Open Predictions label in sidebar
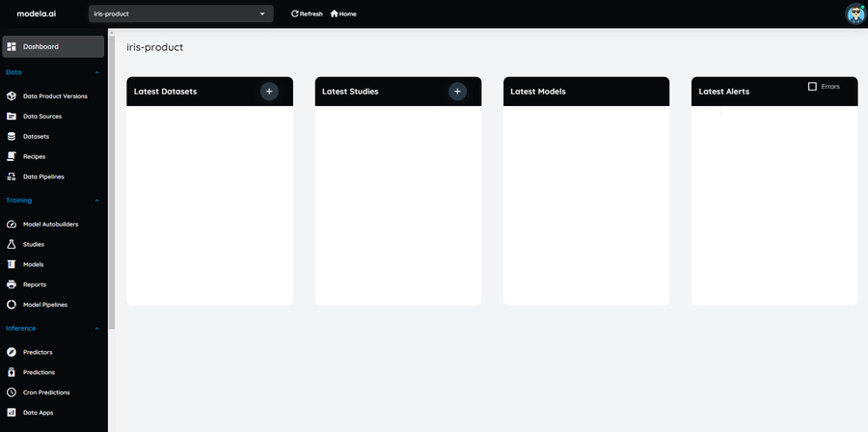The width and height of the screenshot is (868, 432). [x=40, y=372]
